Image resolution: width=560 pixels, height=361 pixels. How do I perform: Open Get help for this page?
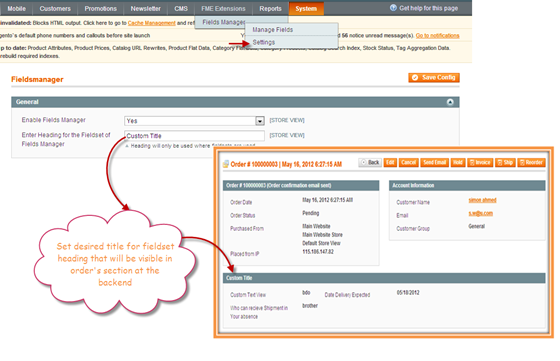coord(428,8)
